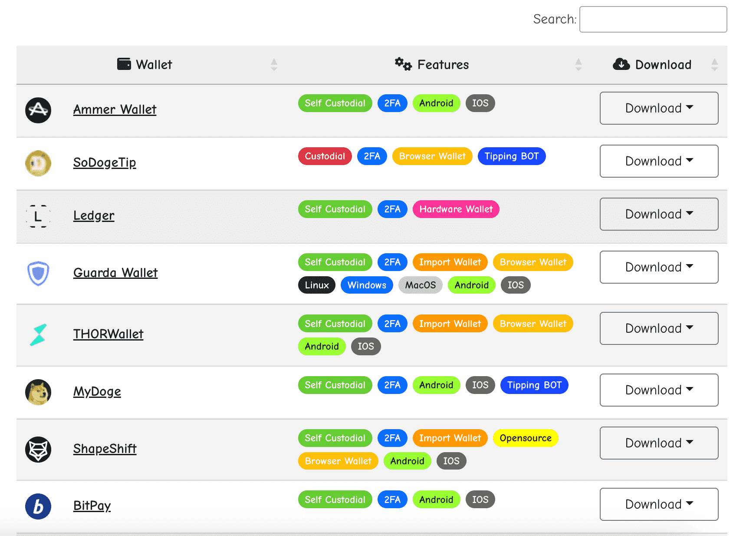Click the Android tag on THORWallet
This screenshot has height=536, width=756.
point(322,347)
